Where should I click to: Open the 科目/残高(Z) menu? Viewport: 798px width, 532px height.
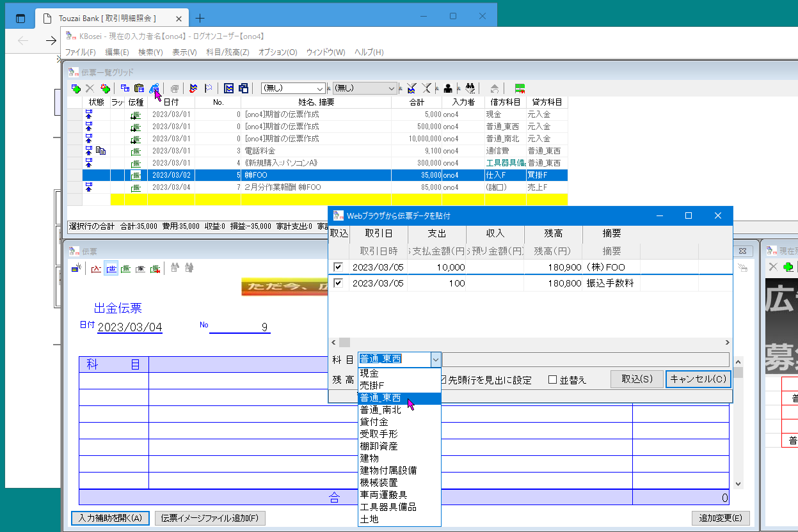point(228,52)
